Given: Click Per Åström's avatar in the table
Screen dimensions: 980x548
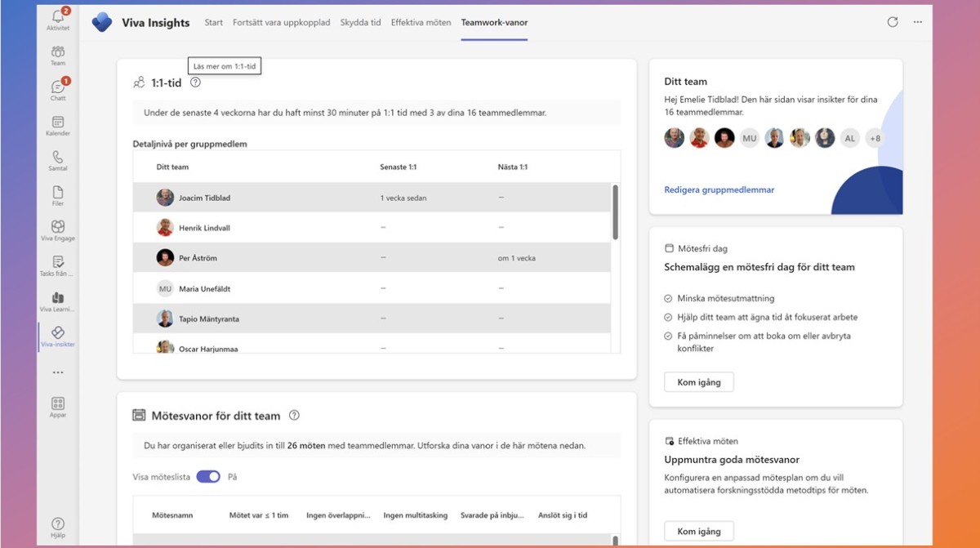Looking at the screenshot, I should click(165, 258).
